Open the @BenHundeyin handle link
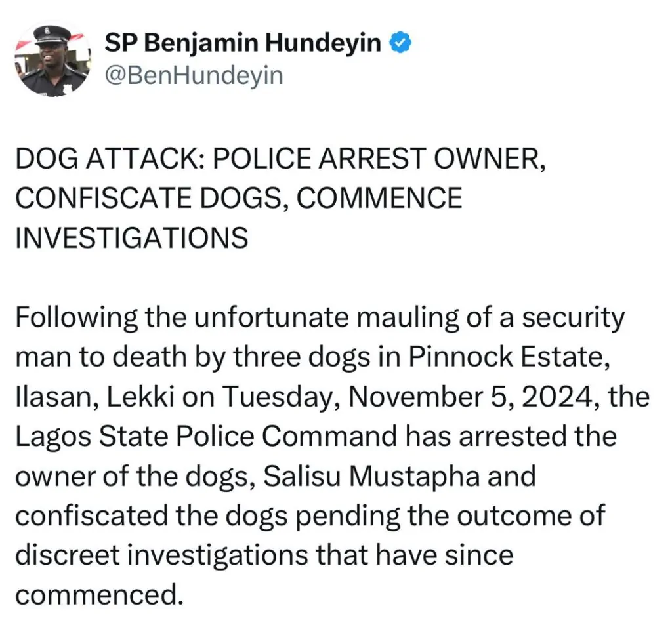Viewport: 672px width, 625px height. tap(194, 76)
